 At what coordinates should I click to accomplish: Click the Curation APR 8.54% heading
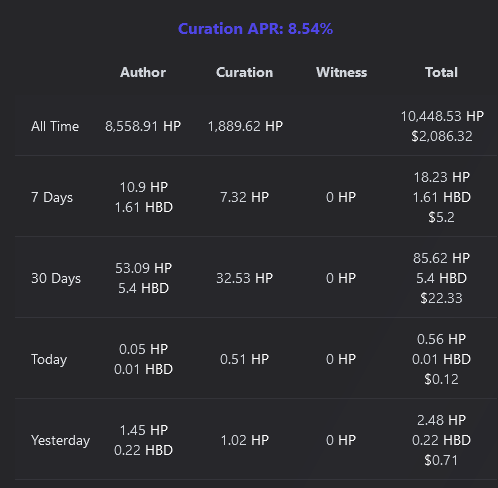(x=255, y=29)
